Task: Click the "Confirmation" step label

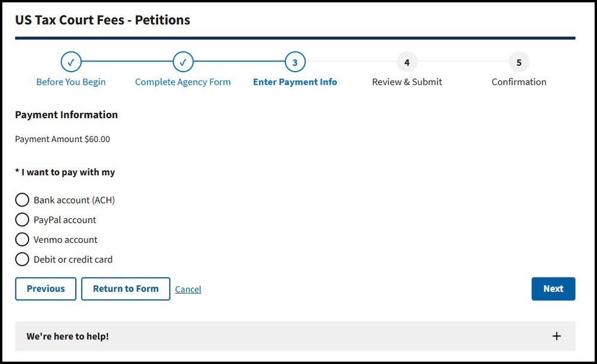Action: (519, 82)
